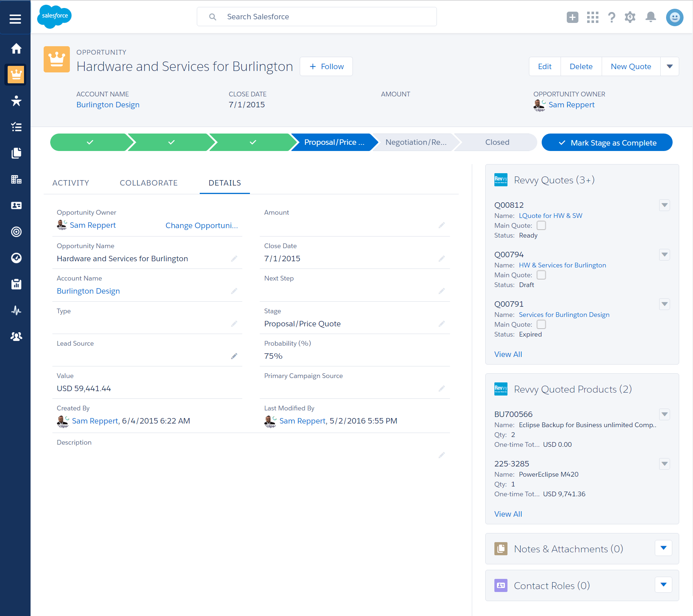Viewport: 693px width, 616px height.
Task: Open actions dropdown for quote Q00812
Action: [x=665, y=205]
